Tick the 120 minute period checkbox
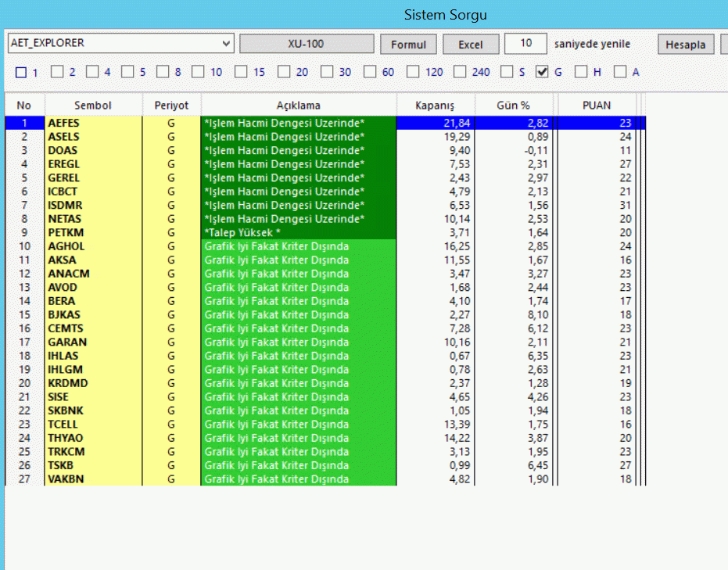Viewport: 728px width, 570px height. [413, 71]
